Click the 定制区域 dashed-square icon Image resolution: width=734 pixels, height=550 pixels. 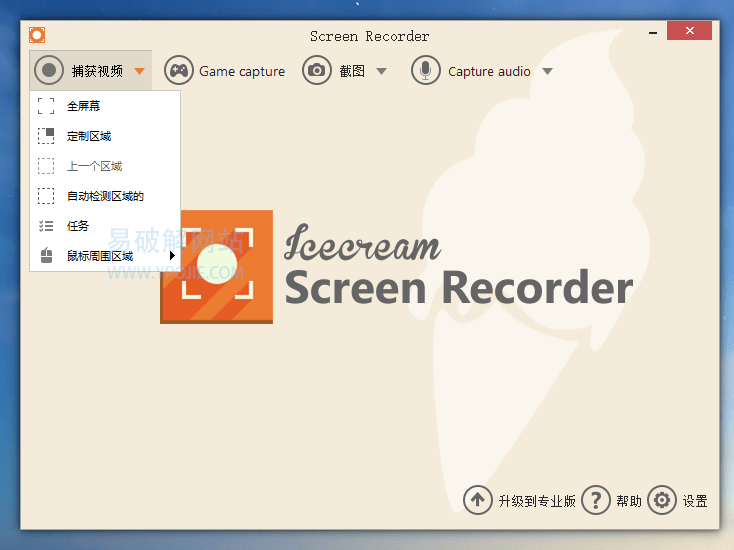pyautogui.click(x=46, y=136)
